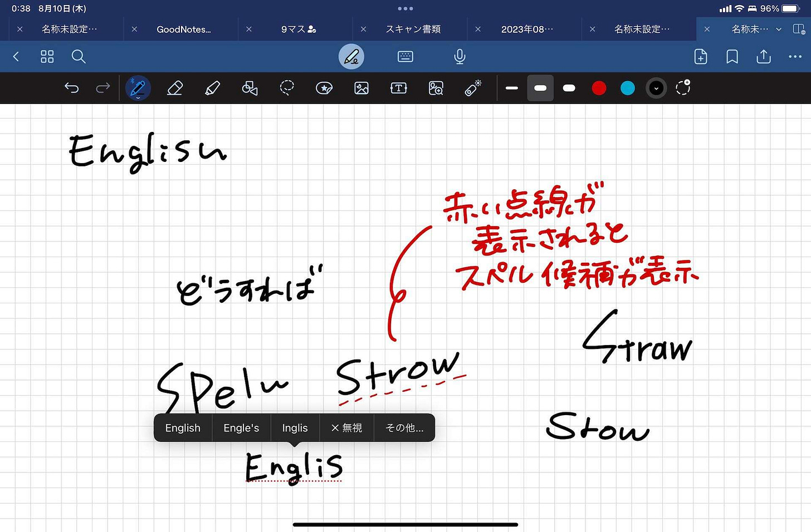Expand the current tab's dropdown chevron
Image resolution: width=811 pixels, height=532 pixels.
pyautogui.click(x=779, y=29)
